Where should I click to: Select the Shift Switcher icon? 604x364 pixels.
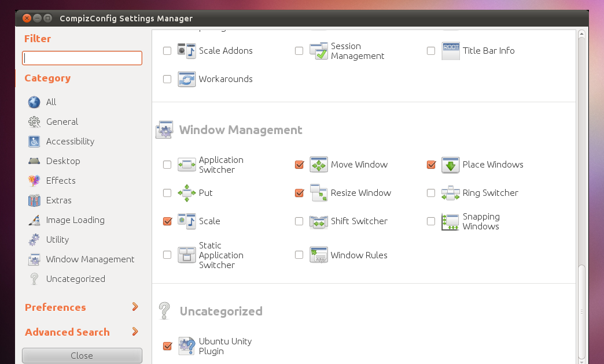[x=318, y=221]
